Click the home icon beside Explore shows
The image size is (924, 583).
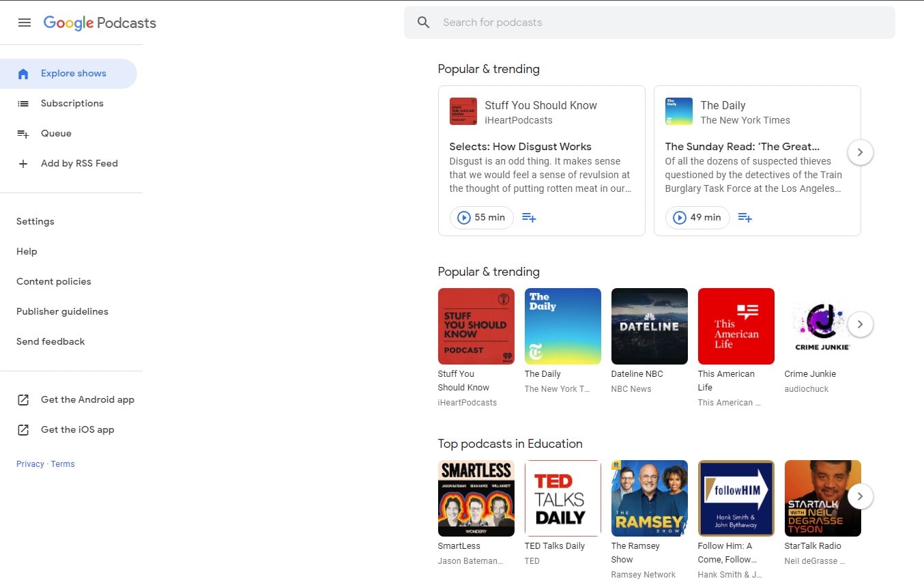coord(23,74)
